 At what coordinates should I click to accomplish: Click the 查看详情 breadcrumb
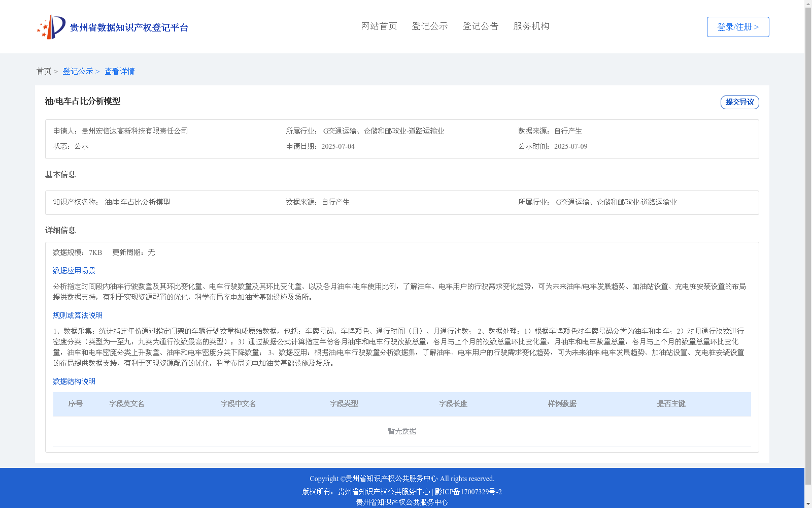[120, 71]
